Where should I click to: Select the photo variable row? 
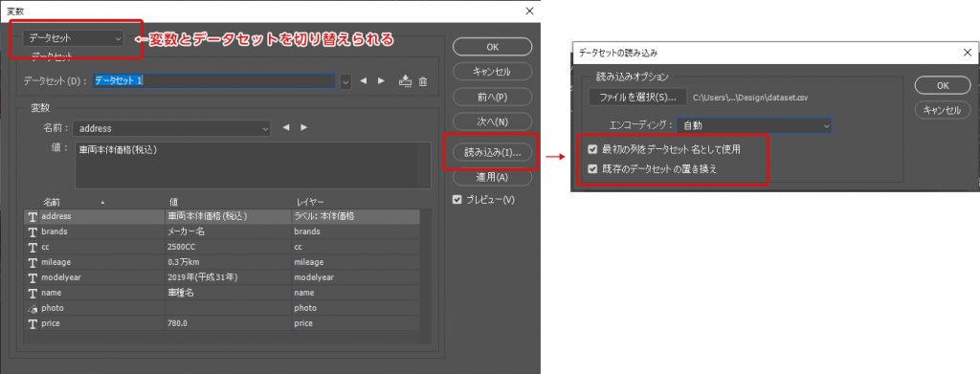[x=222, y=308]
